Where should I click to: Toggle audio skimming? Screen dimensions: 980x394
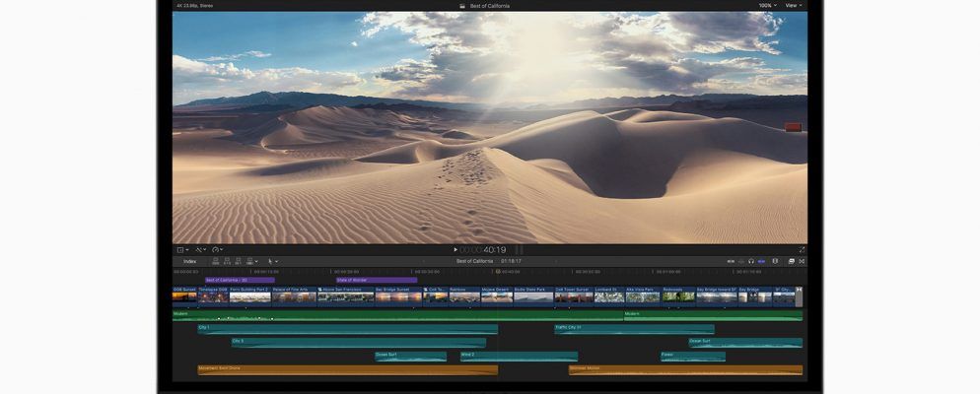coord(741,262)
